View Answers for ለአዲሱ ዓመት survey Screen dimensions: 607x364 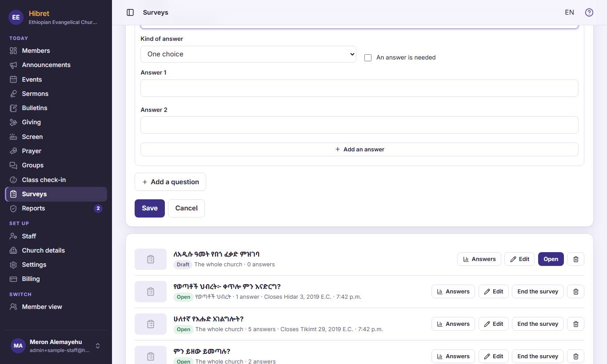point(479,259)
